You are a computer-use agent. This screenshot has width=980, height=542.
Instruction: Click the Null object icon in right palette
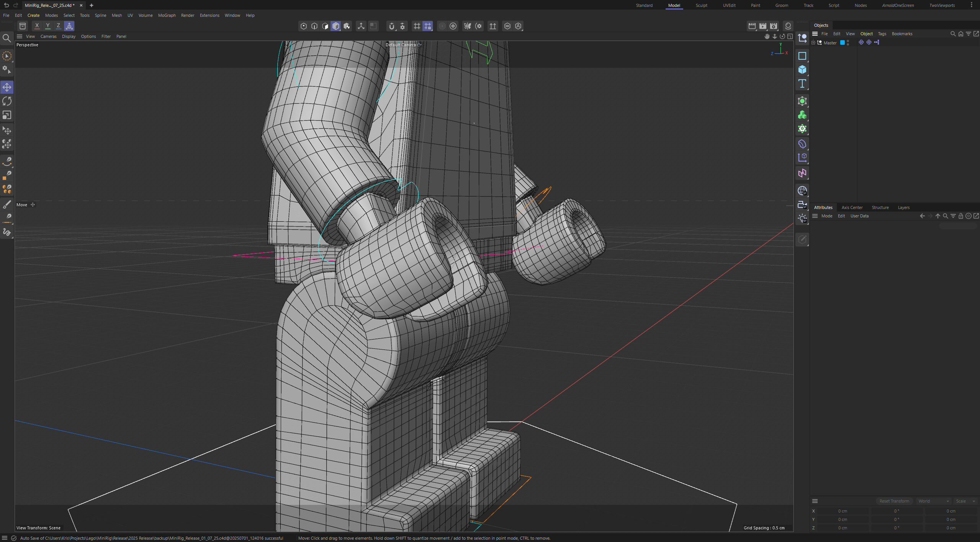point(802,38)
